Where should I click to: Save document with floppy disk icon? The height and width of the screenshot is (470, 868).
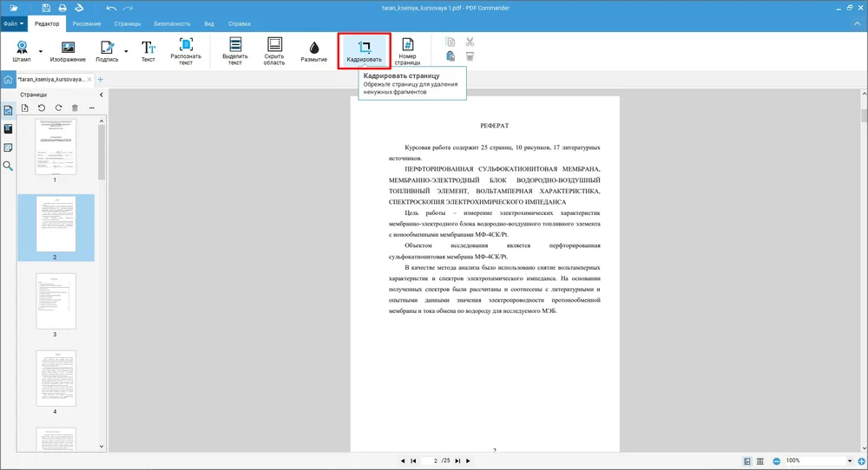coord(46,8)
